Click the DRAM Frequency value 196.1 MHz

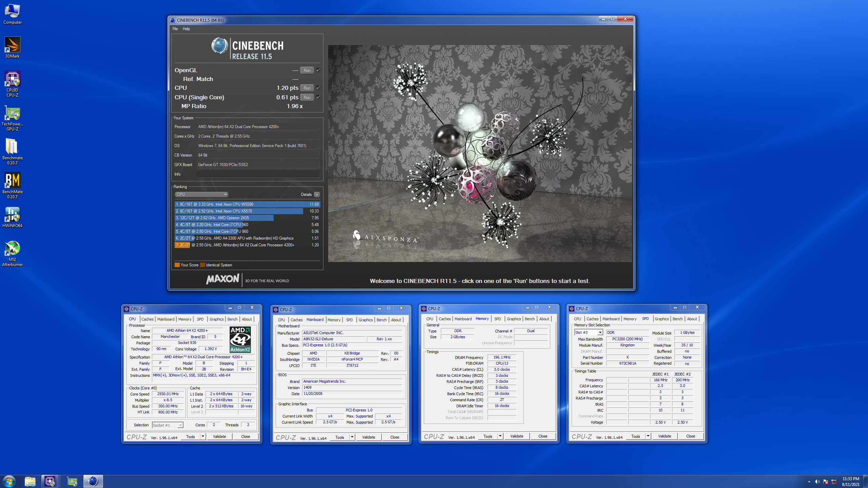[x=502, y=357]
